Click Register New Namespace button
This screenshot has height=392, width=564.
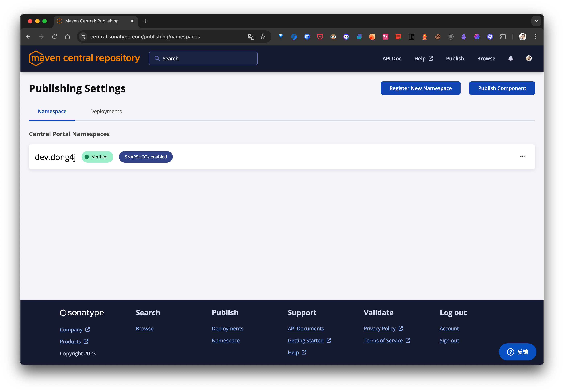click(420, 88)
